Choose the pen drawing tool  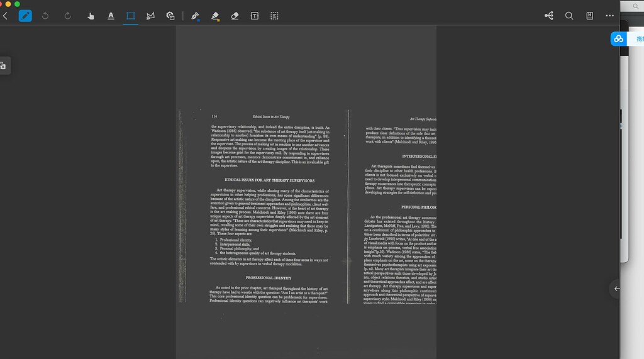pos(195,16)
